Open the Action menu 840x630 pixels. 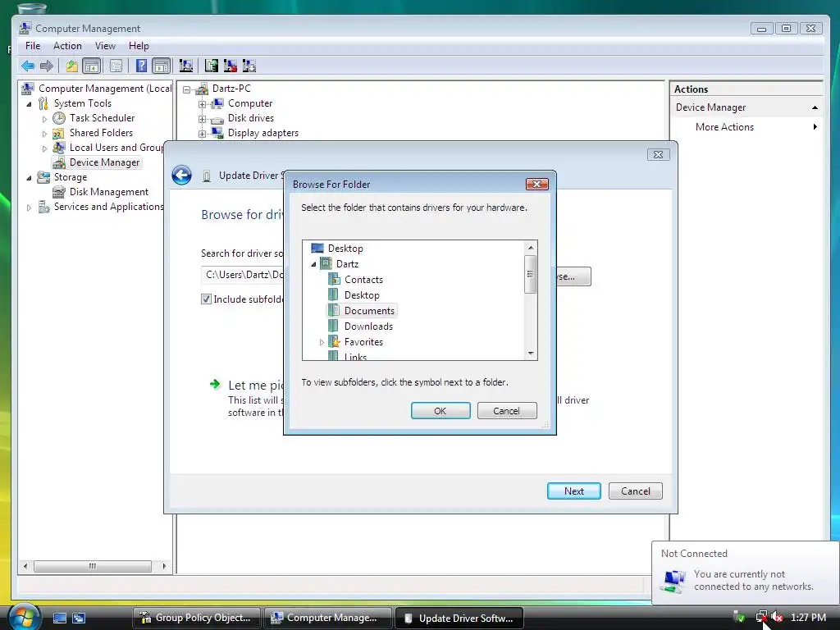(67, 46)
